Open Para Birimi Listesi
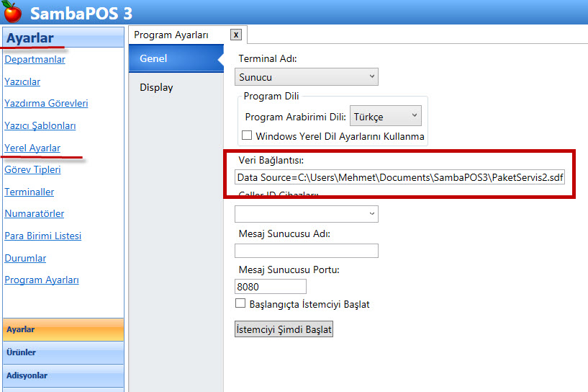The image size is (588, 392). pos(42,236)
